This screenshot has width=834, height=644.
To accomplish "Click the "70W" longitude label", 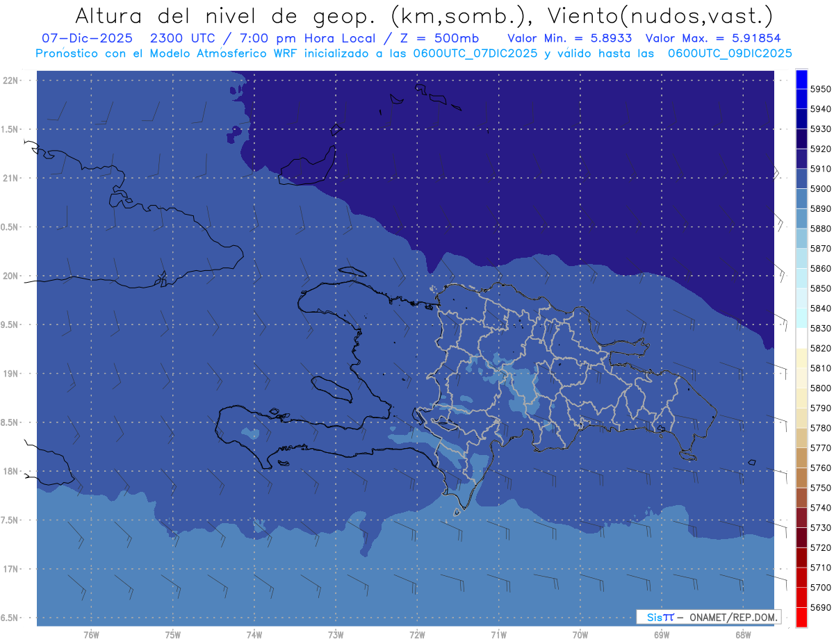I will 580,635.
